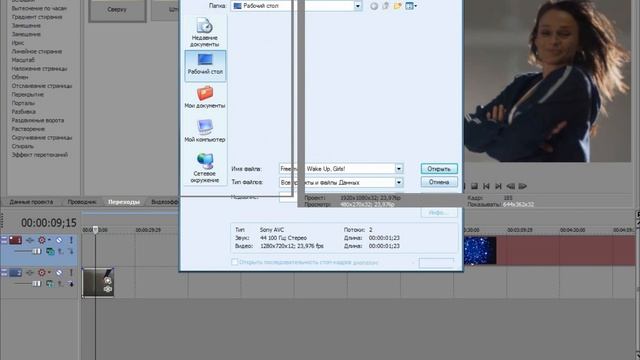Switch to Переходы tab
This screenshot has height=360, width=640.
124,202
